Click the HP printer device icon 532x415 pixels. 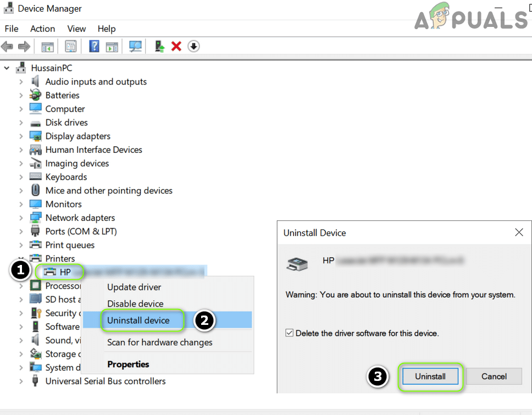50,272
